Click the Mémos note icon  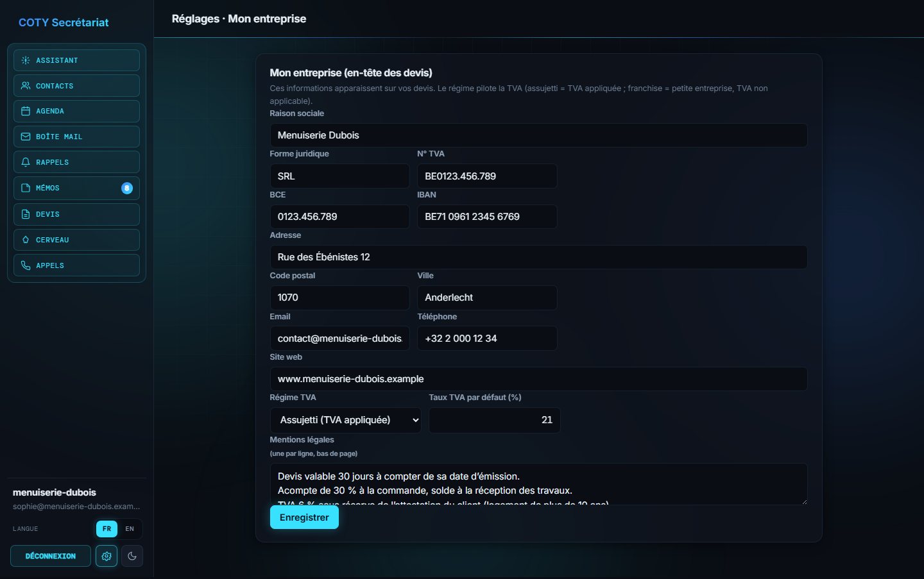click(26, 188)
